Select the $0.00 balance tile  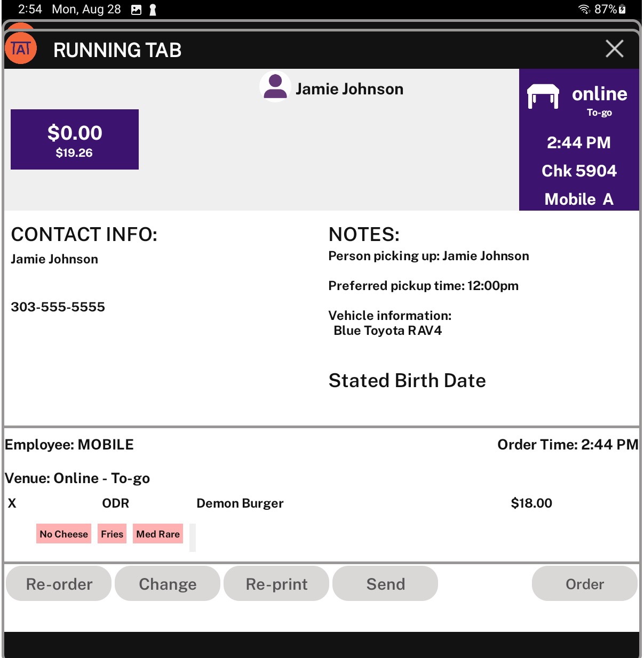click(75, 139)
